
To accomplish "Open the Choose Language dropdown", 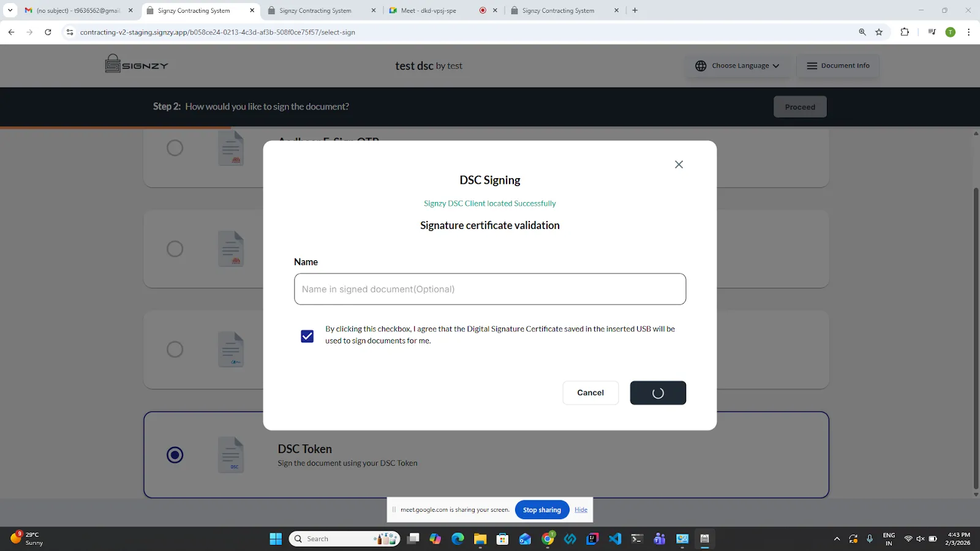I will (737, 66).
